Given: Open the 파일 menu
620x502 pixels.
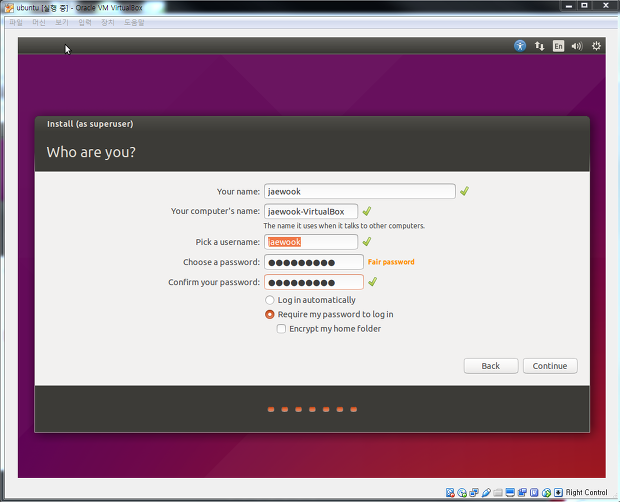Looking at the screenshot, I should tap(16, 23).
